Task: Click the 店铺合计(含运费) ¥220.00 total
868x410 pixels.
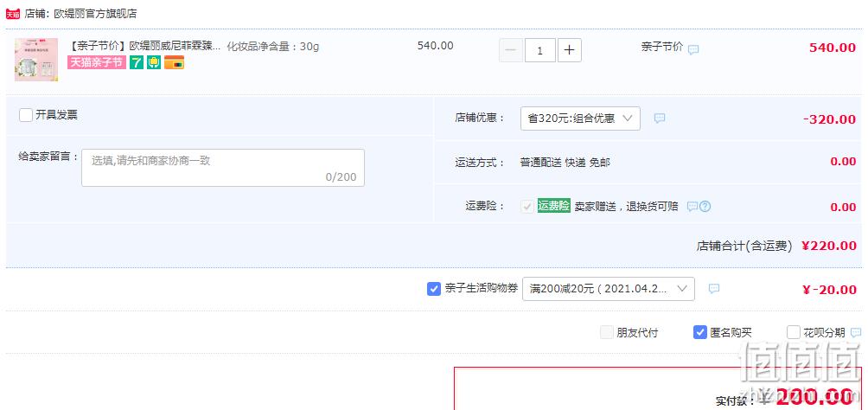Action: (x=776, y=246)
